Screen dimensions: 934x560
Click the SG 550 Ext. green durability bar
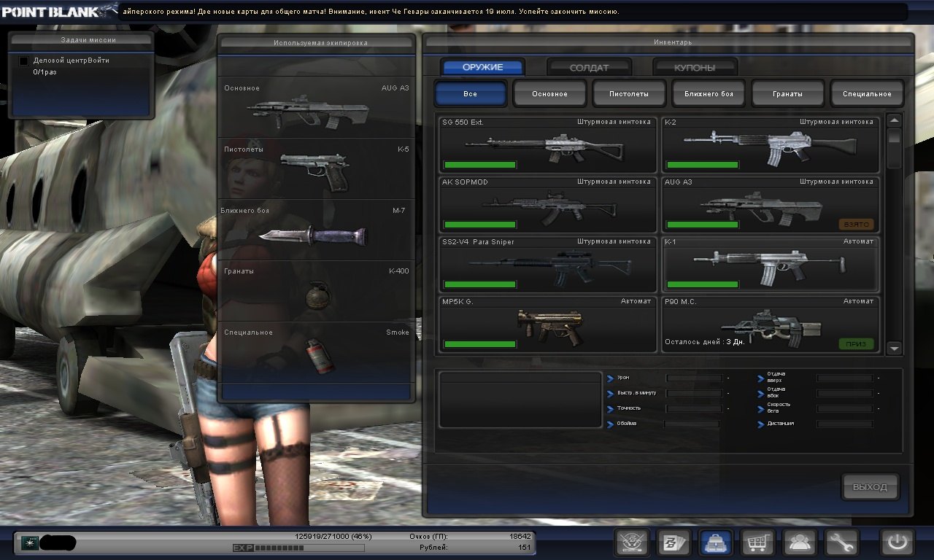(x=480, y=165)
